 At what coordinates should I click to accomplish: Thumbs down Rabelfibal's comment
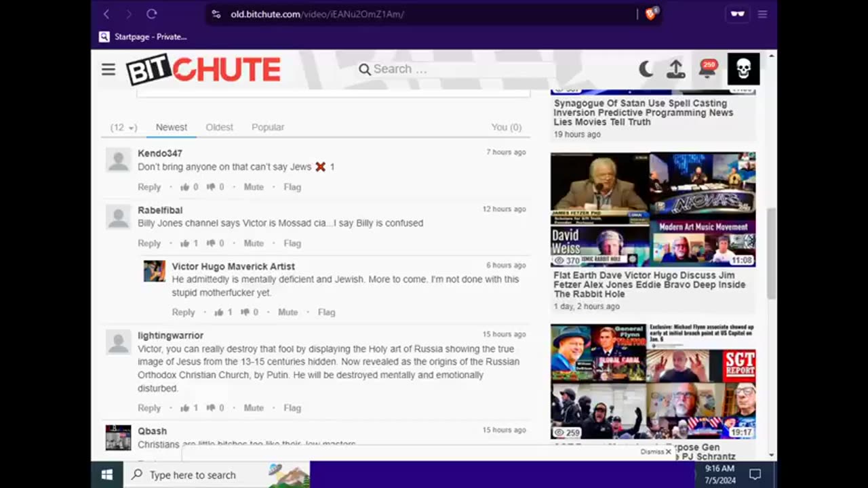[211, 243]
